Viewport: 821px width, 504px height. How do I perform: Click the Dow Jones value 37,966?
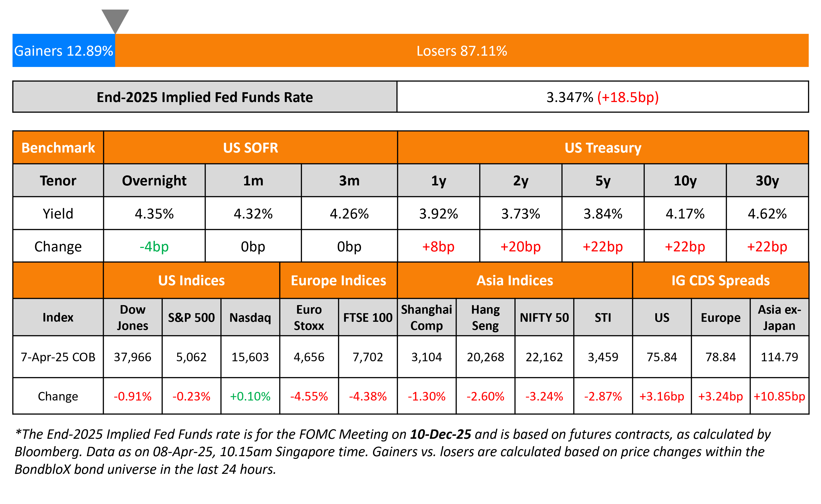click(132, 357)
